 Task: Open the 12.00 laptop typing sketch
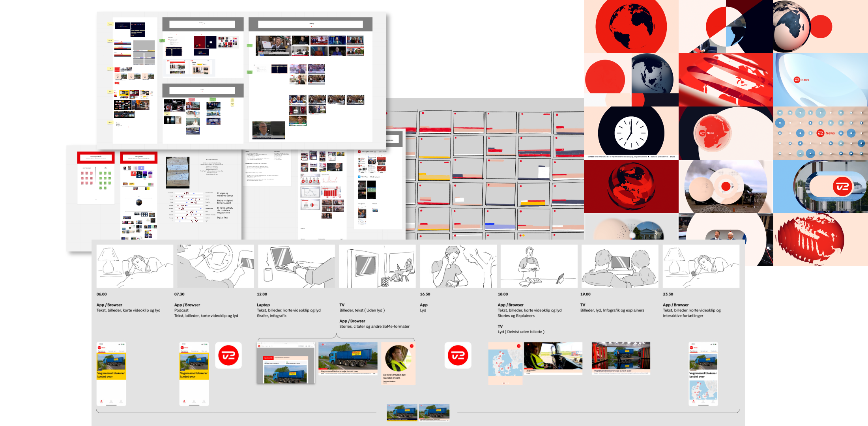[296, 266]
